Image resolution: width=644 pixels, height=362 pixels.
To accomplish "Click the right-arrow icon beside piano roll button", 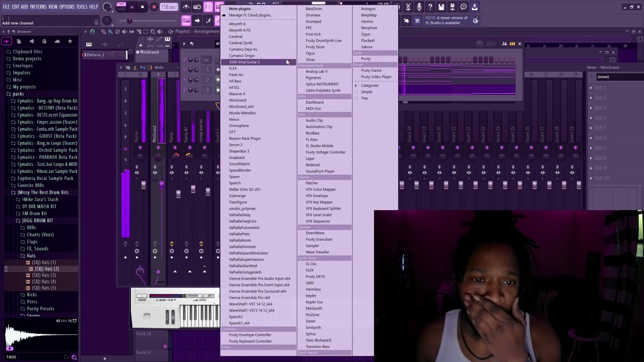I will (197, 21).
